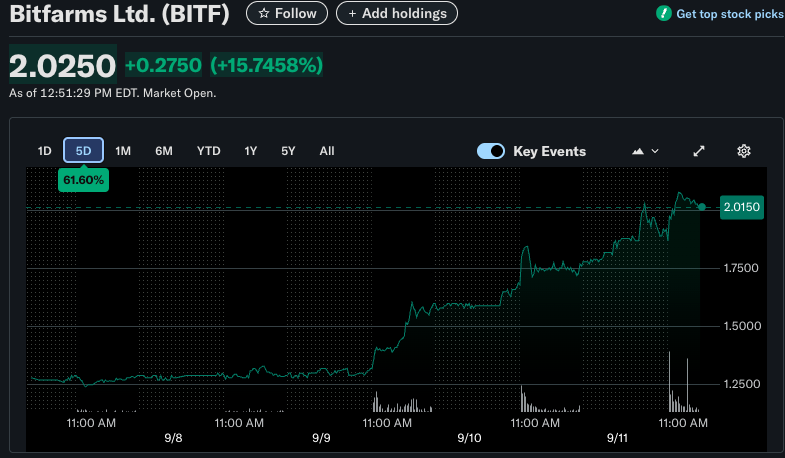Click the 1.2500 axis label
Viewport: 785px width, 458px height.
tap(742, 384)
